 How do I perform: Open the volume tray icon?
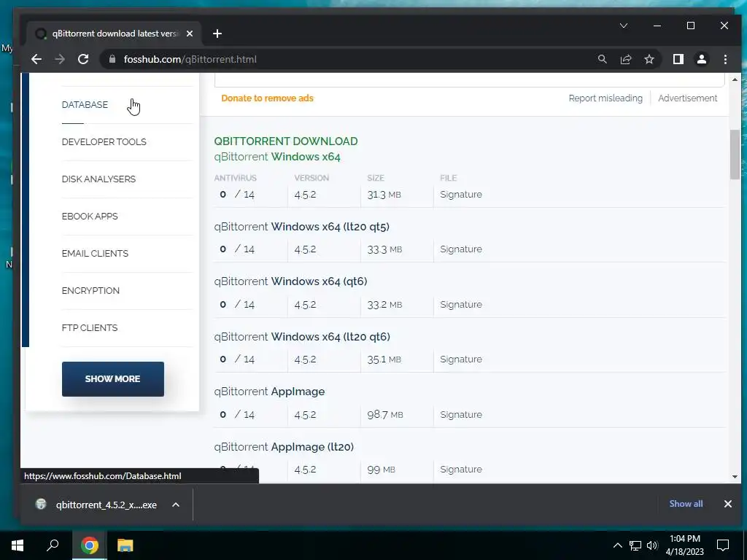[x=652, y=545]
